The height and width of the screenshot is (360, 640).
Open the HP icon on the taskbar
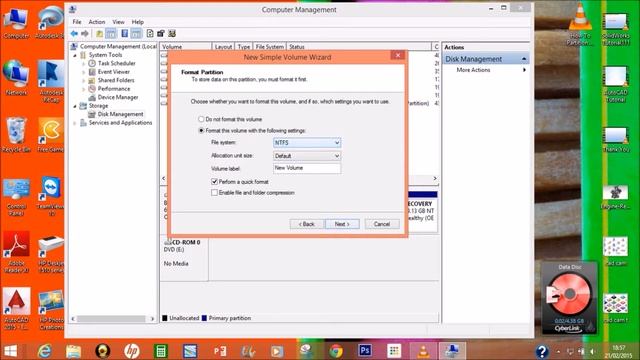(x=131, y=351)
